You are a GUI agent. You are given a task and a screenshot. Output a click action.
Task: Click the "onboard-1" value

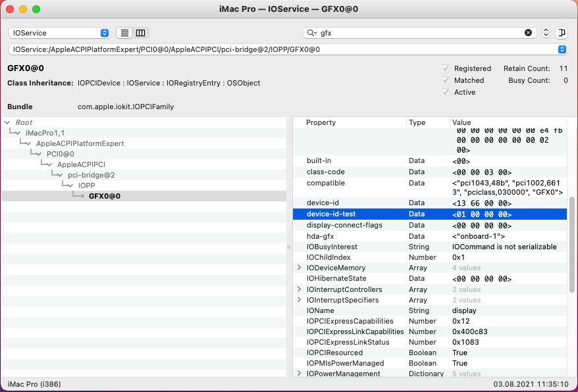(479, 236)
